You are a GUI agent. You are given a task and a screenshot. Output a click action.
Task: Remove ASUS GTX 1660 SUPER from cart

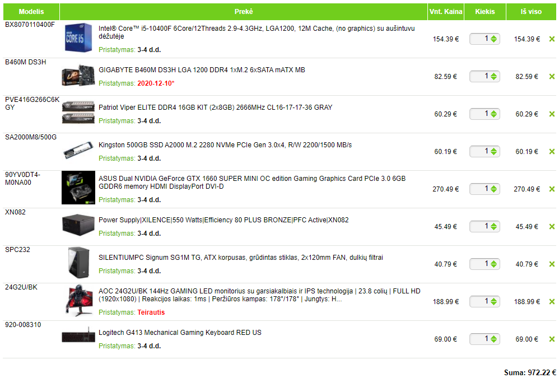(552, 189)
